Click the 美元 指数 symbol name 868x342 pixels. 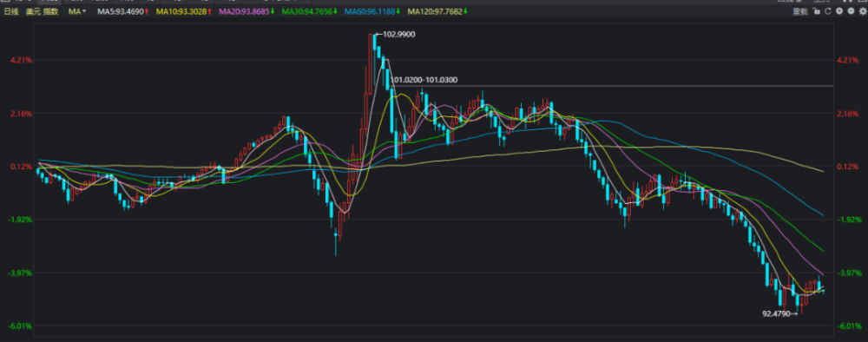(42, 11)
